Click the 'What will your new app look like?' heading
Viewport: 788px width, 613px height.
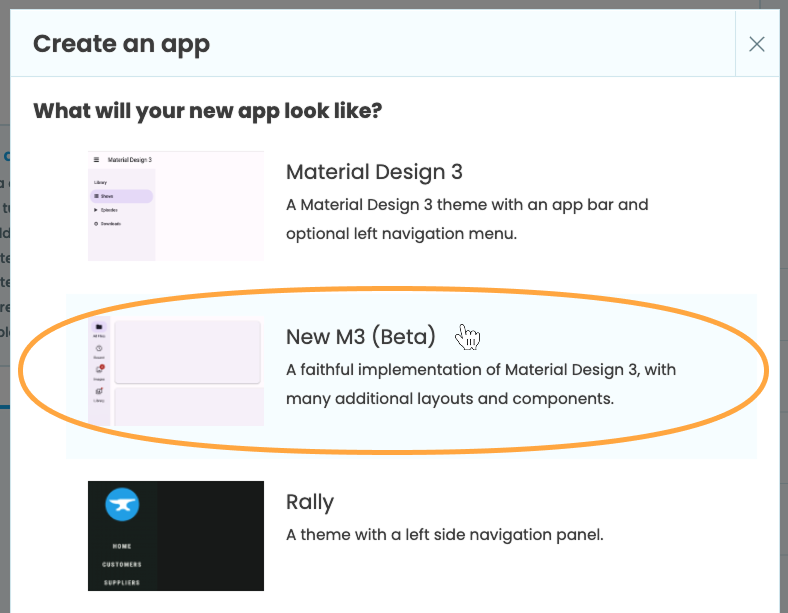(208, 111)
